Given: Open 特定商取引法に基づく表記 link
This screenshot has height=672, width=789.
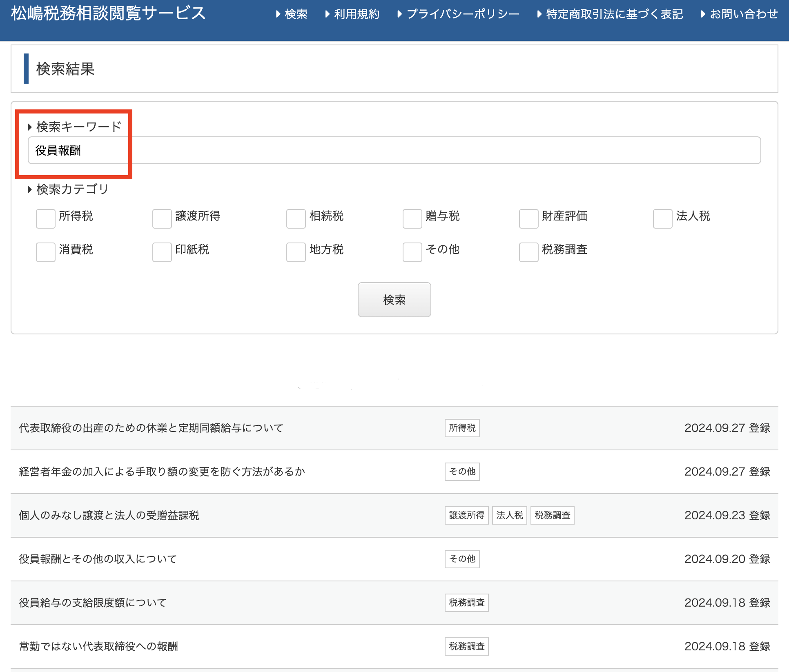Looking at the screenshot, I should 610,14.
